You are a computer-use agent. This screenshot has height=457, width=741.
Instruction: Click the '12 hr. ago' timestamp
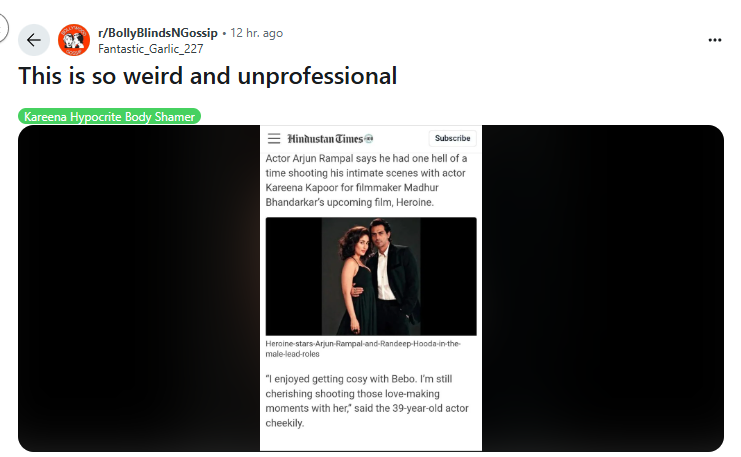click(x=256, y=33)
